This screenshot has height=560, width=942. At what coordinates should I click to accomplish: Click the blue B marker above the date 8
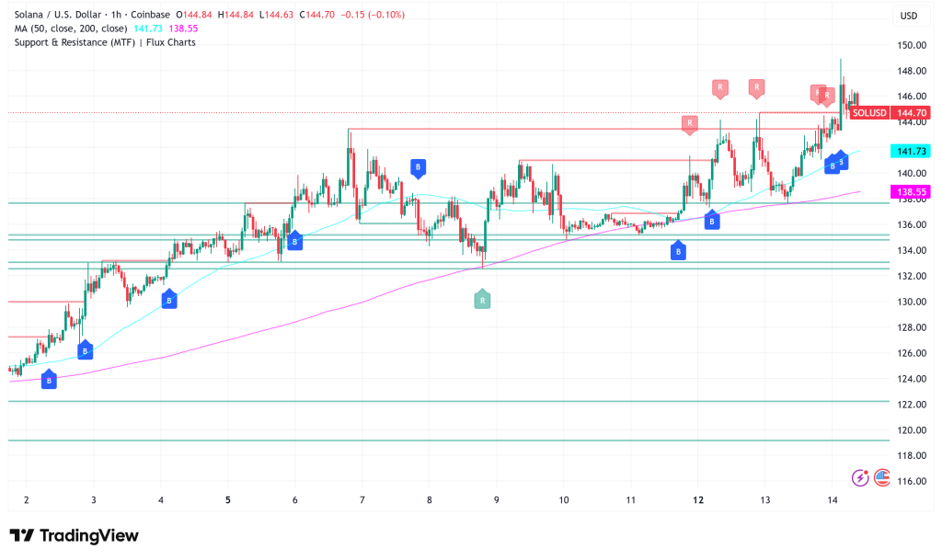point(419,167)
